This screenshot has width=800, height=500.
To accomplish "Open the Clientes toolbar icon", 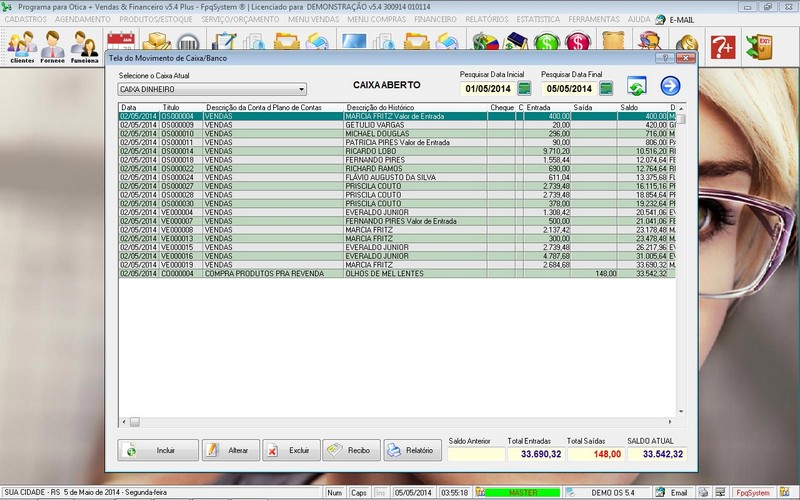I will pyautogui.click(x=22, y=46).
